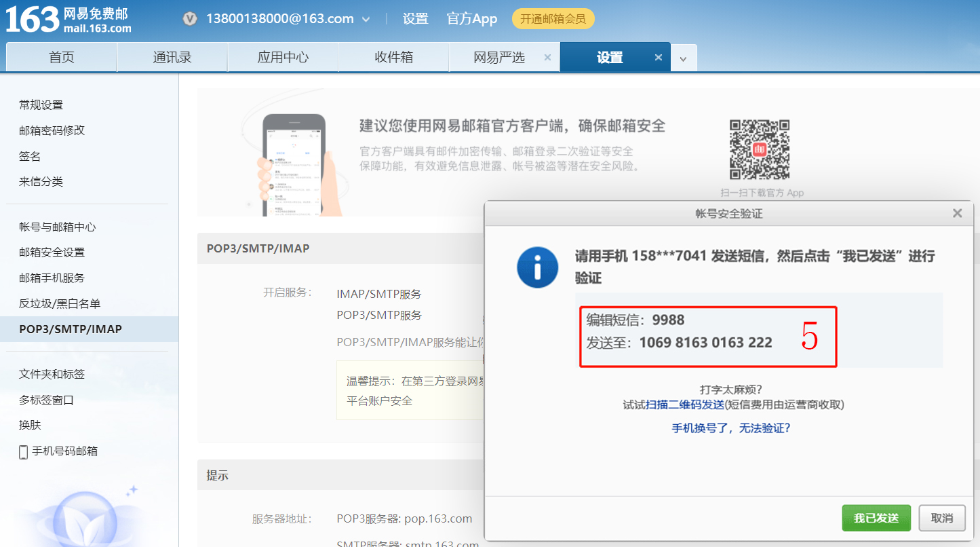Close the 网易严选 tab
The image size is (980, 547).
547,58
